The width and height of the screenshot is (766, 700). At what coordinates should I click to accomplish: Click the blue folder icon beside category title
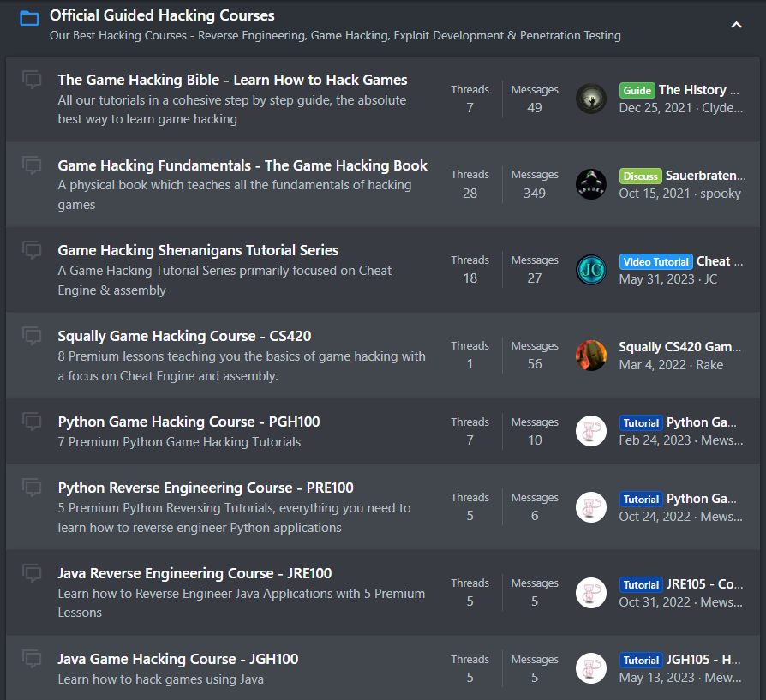click(29, 19)
